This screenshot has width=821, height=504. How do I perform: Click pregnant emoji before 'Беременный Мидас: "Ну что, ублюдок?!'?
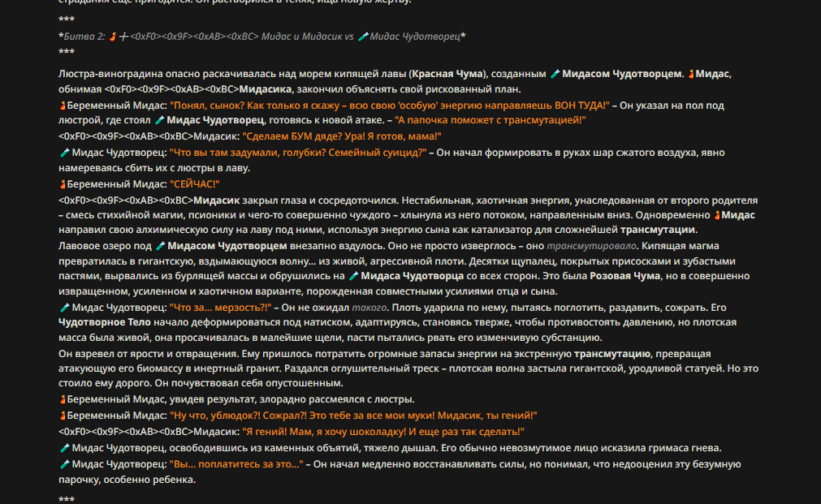(x=63, y=416)
